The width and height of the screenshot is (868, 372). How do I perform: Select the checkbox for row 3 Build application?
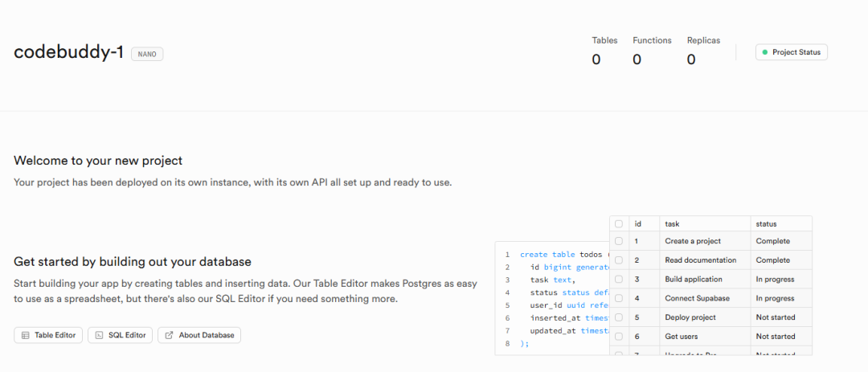point(619,280)
